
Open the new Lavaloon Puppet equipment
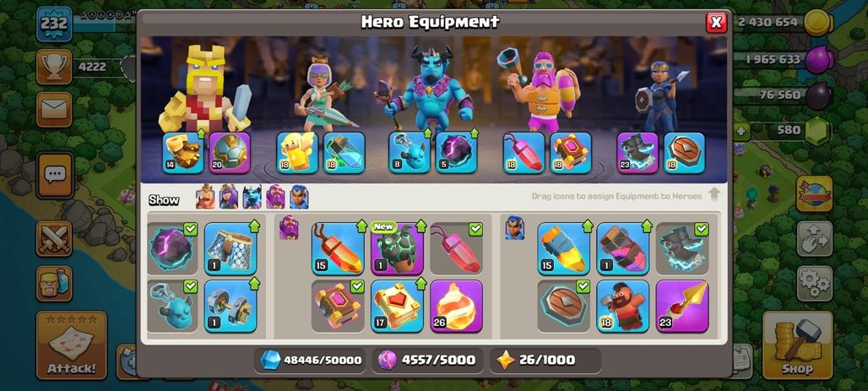(397, 248)
